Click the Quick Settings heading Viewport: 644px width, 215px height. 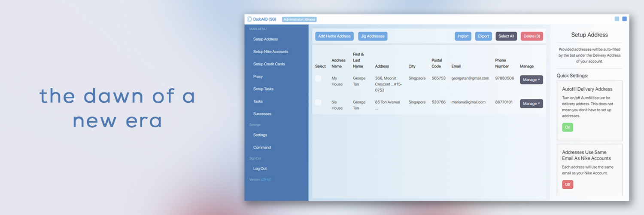coord(572,76)
